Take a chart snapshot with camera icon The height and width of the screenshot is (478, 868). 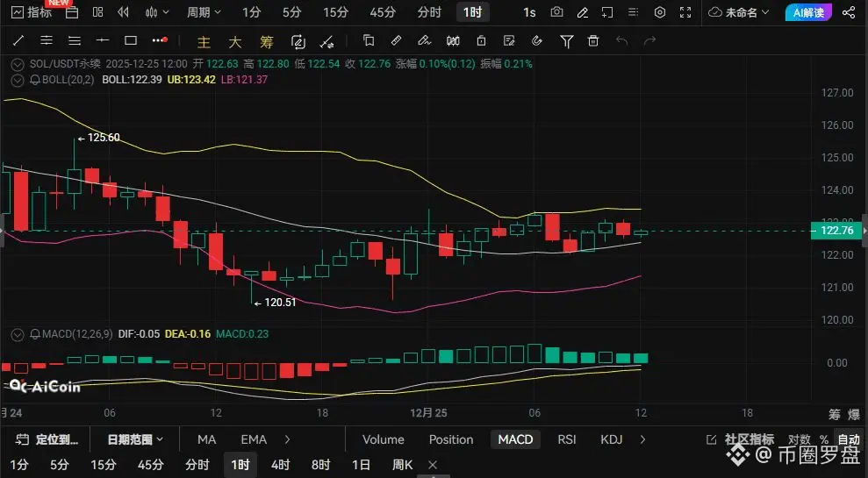pyautogui.click(x=557, y=12)
